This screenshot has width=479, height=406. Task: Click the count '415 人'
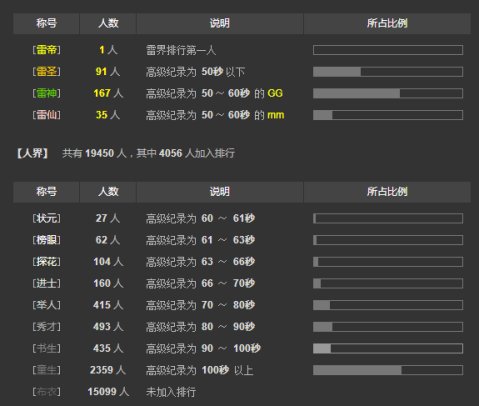click(108, 305)
